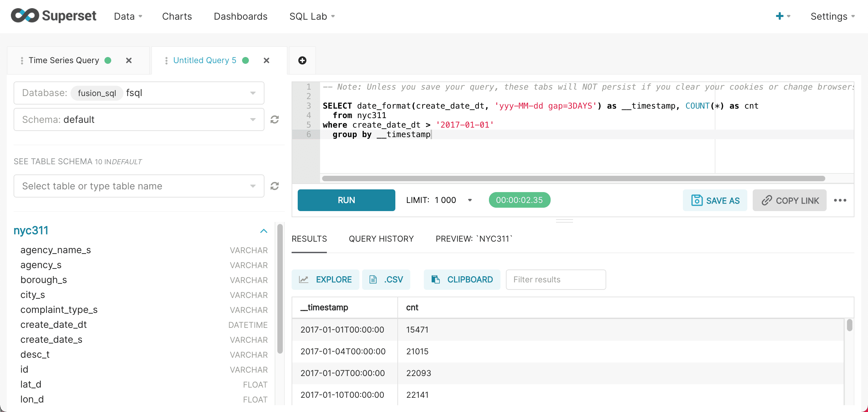Open the Settings menu
Viewport: 868px width, 412px height.
pyautogui.click(x=833, y=16)
